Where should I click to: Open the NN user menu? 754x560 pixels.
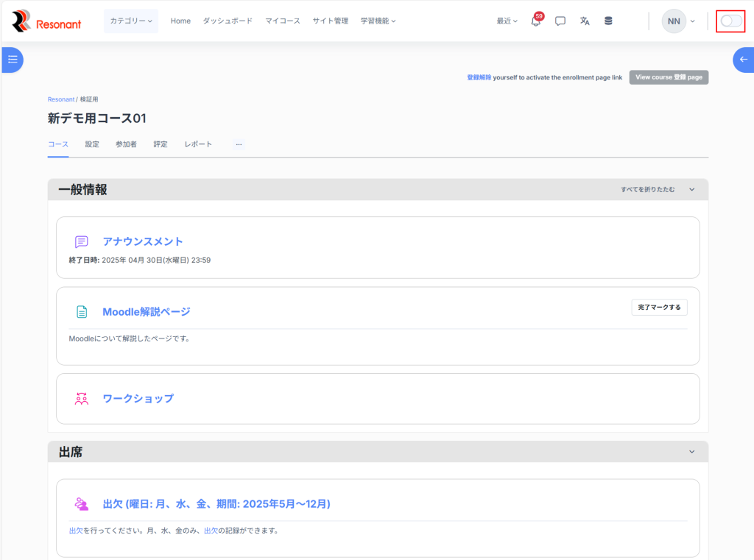tap(678, 21)
